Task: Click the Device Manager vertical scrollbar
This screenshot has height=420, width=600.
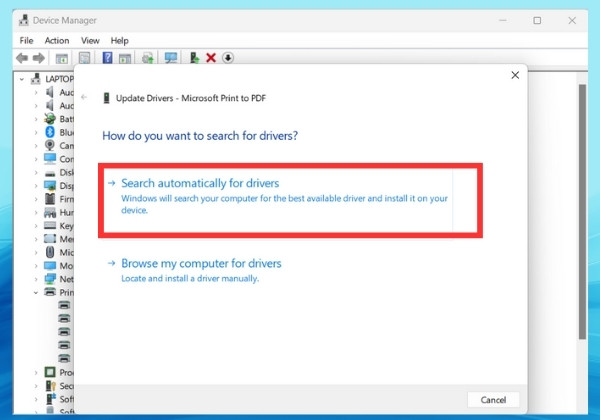Action: click(x=582, y=212)
